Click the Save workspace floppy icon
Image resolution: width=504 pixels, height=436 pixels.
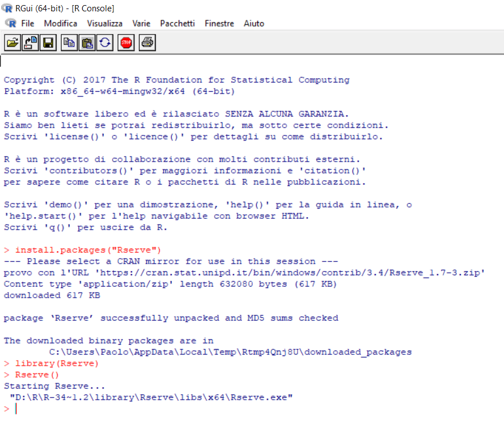tap(48, 43)
